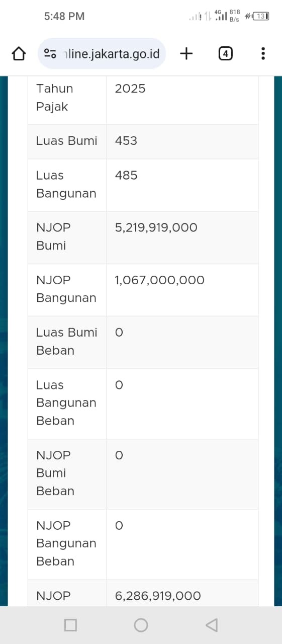This screenshot has width=282, height=644.
Task: Tap the total NJOP value 6,286,919,000
Action: (158, 596)
